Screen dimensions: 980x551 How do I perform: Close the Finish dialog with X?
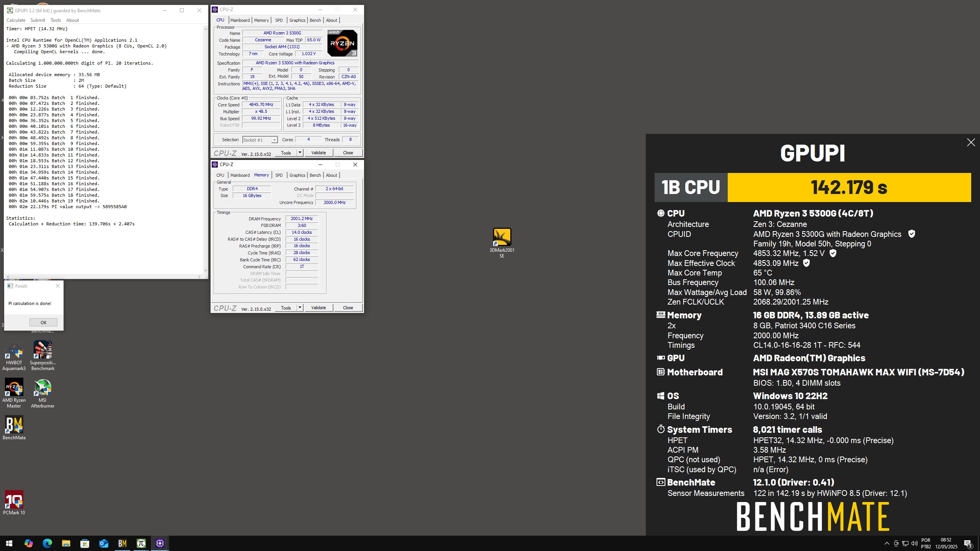[58, 286]
